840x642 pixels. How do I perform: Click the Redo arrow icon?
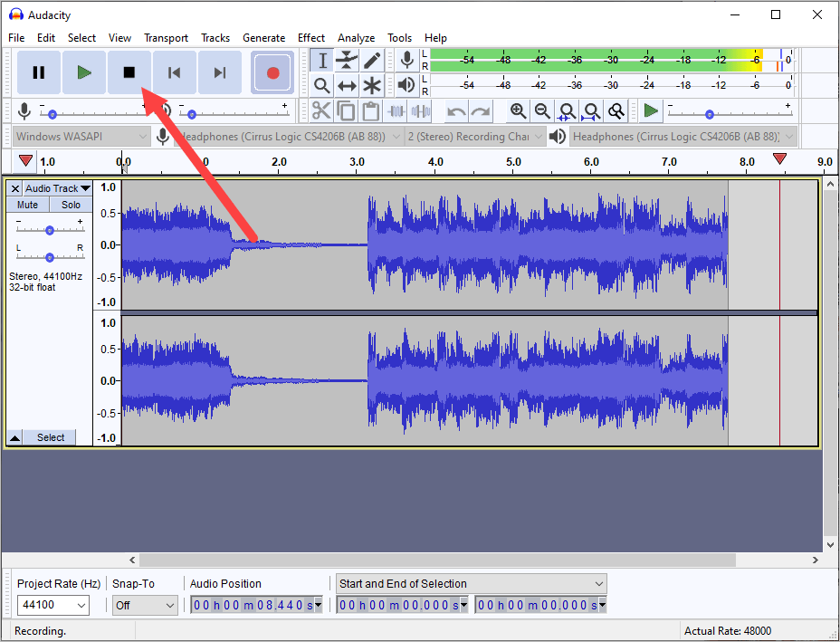point(481,111)
